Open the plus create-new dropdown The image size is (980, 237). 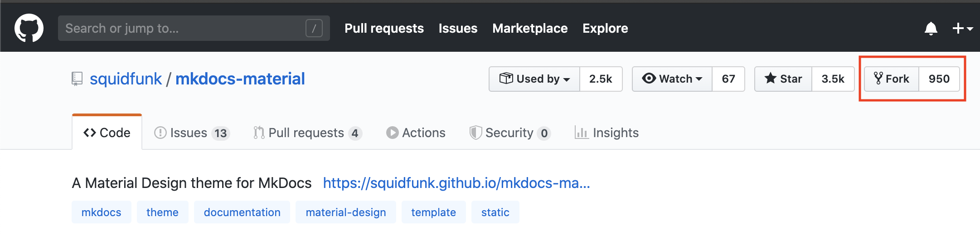(963, 29)
